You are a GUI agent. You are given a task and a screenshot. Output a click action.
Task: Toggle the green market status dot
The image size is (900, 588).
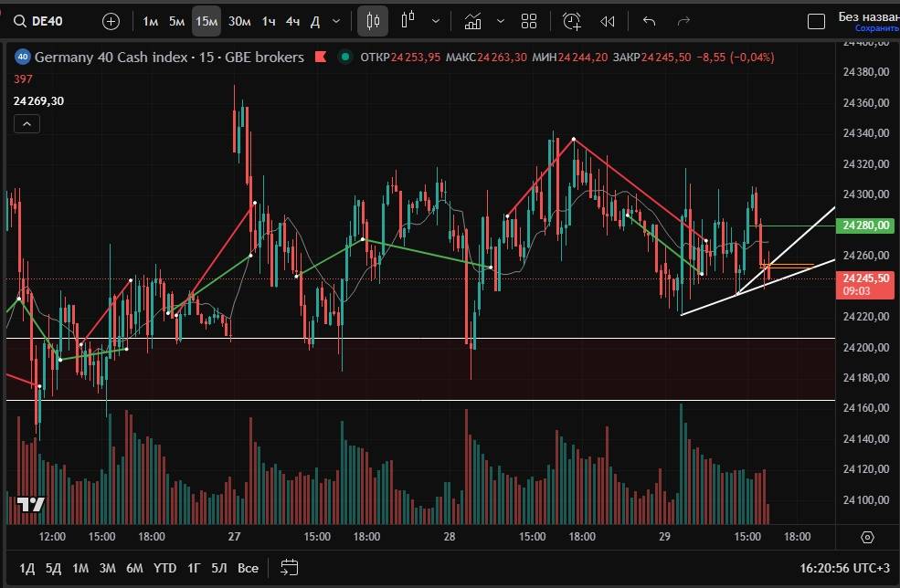tap(344, 57)
